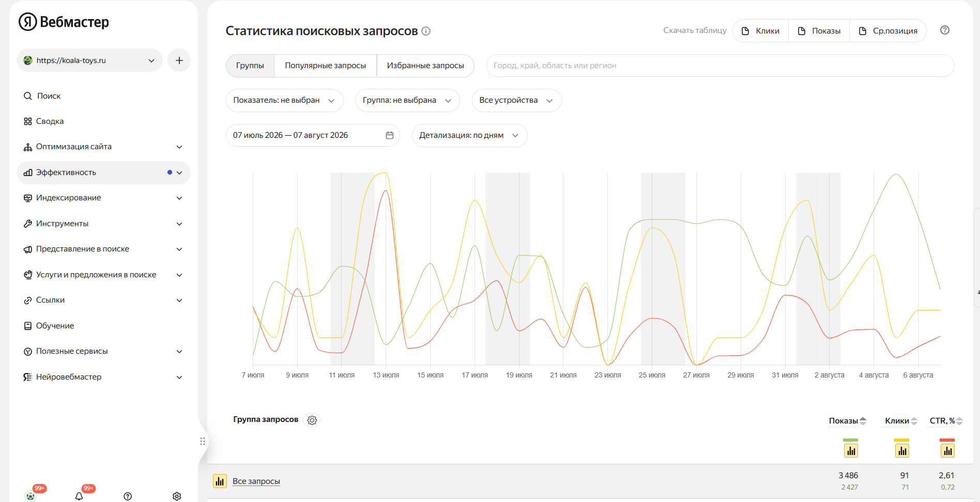This screenshot has height=502, width=980.
Task: Click the region search input field
Action: coord(720,66)
